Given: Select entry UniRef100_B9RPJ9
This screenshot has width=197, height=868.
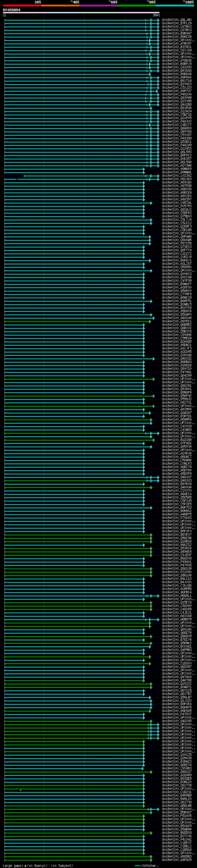Looking at the screenshot, I should [x=177, y=64].
